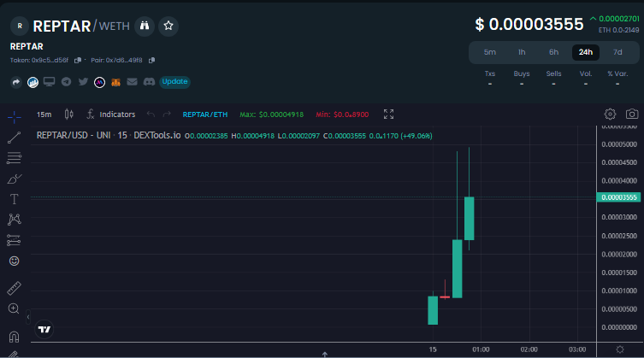
Task: Select the ruler measure tool
Action: (x=14, y=288)
